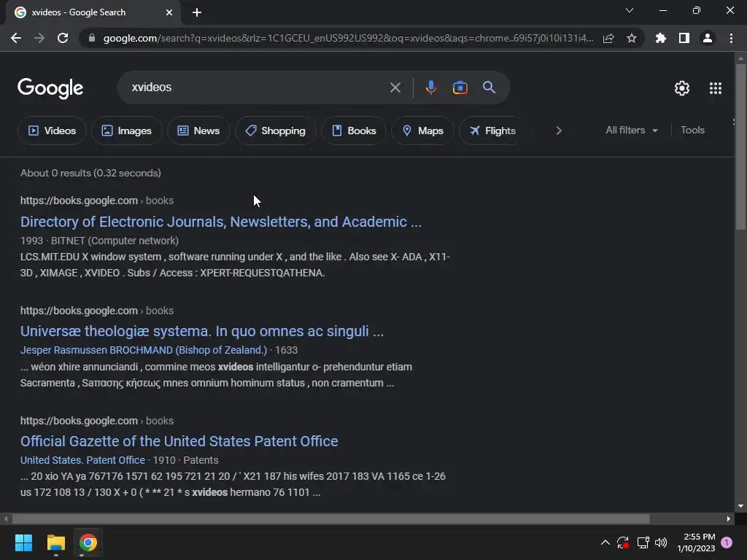Switch to Maps results
The width and height of the screenshot is (747, 560).
tap(422, 131)
